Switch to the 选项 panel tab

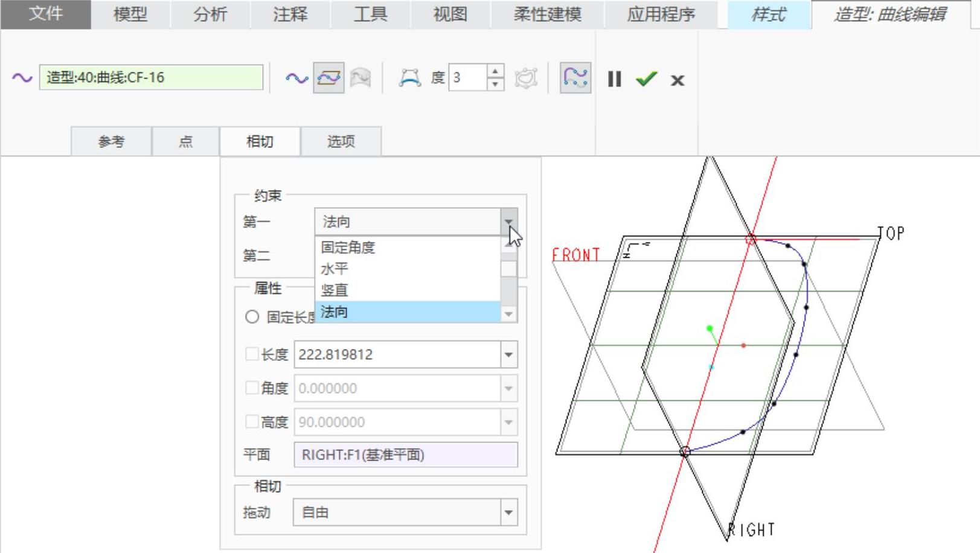click(x=341, y=141)
